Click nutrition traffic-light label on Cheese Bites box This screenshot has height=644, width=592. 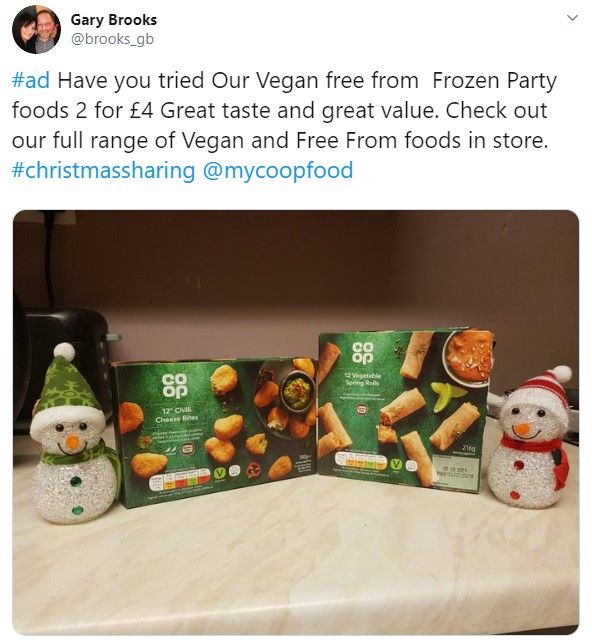coord(180,480)
